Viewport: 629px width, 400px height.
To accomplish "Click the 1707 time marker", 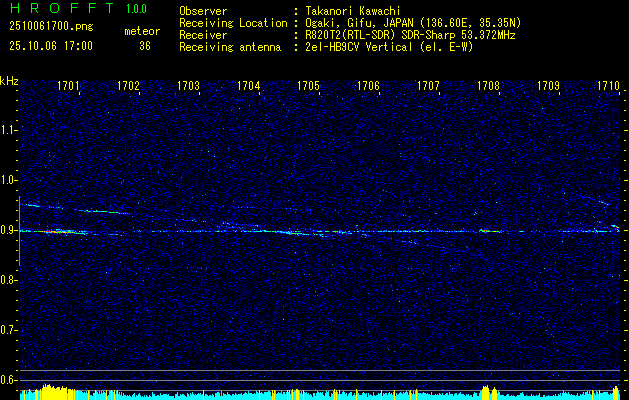I will click(x=428, y=85).
